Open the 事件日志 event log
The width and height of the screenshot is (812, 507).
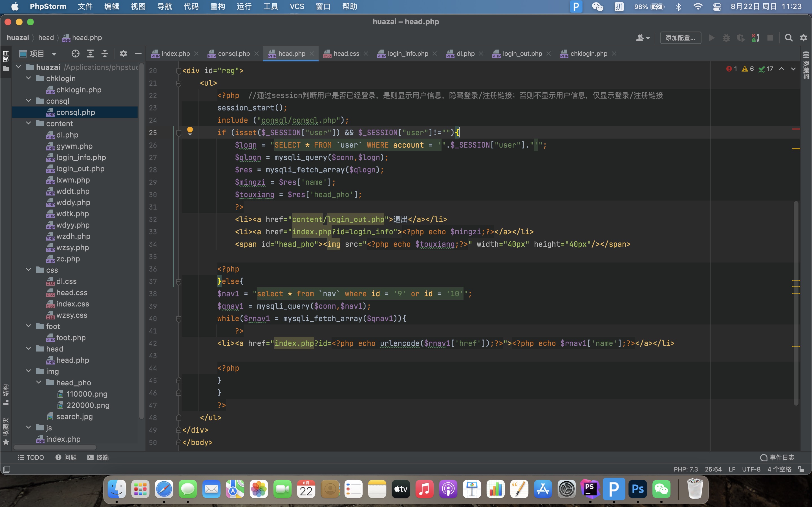(777, 457)
